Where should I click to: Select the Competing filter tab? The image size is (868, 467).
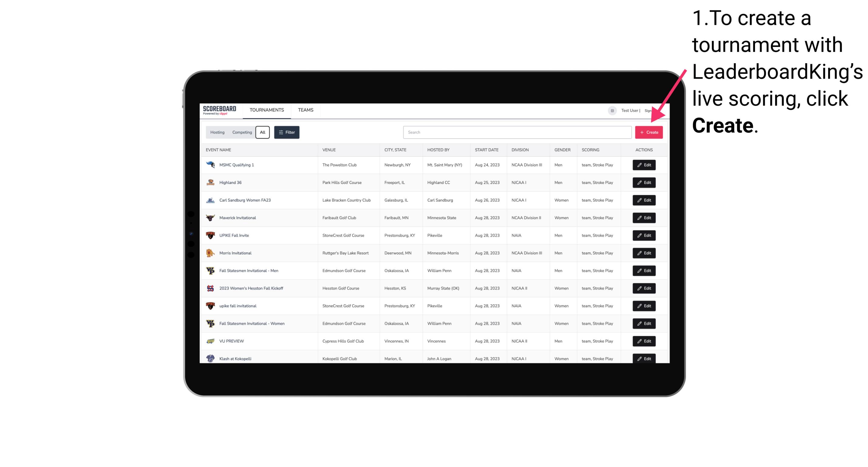pyautogui.click(x=241, y=132)
